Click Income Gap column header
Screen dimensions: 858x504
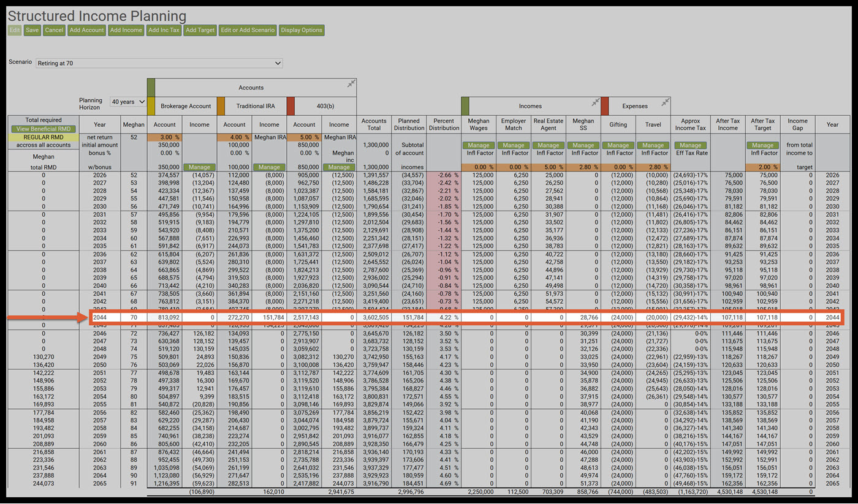coord(797,124)
